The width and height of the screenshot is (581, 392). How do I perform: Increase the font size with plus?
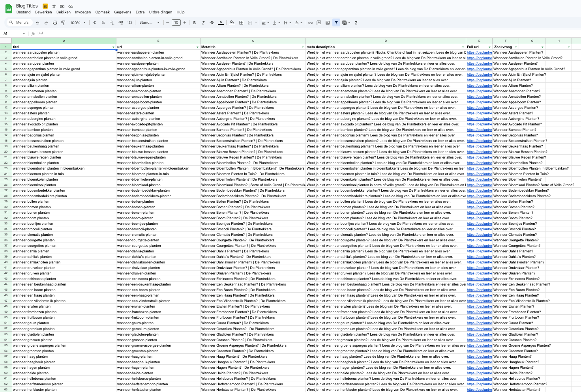tap(185, 22)
